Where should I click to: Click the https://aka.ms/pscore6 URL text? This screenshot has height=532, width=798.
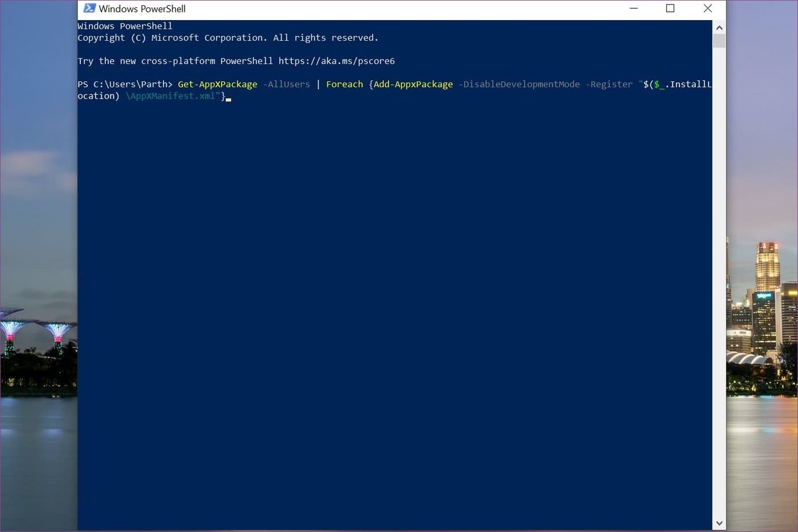(x=337, y=61)
